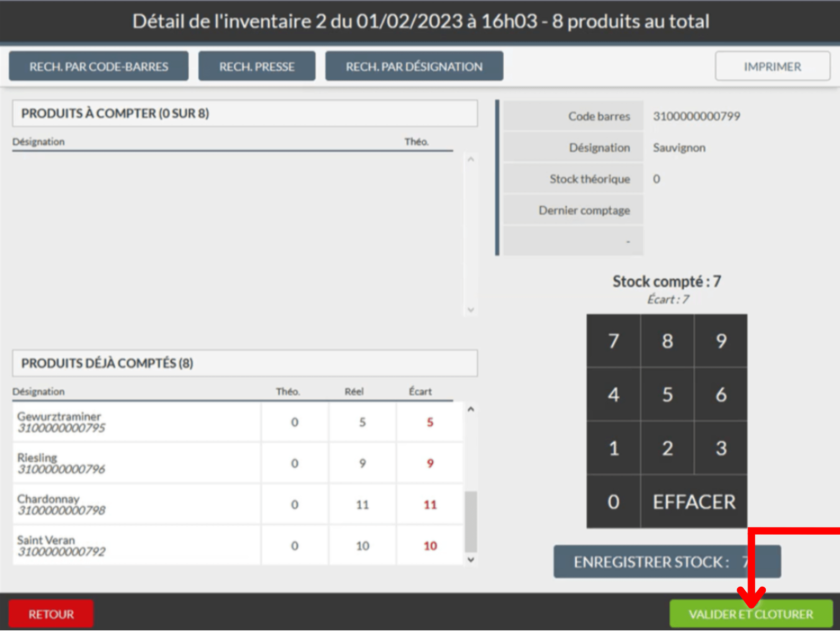Click the ENREGISTRER STOCK button
The height and width of the screenshot is (634, 840).
[x=667, y=562]
